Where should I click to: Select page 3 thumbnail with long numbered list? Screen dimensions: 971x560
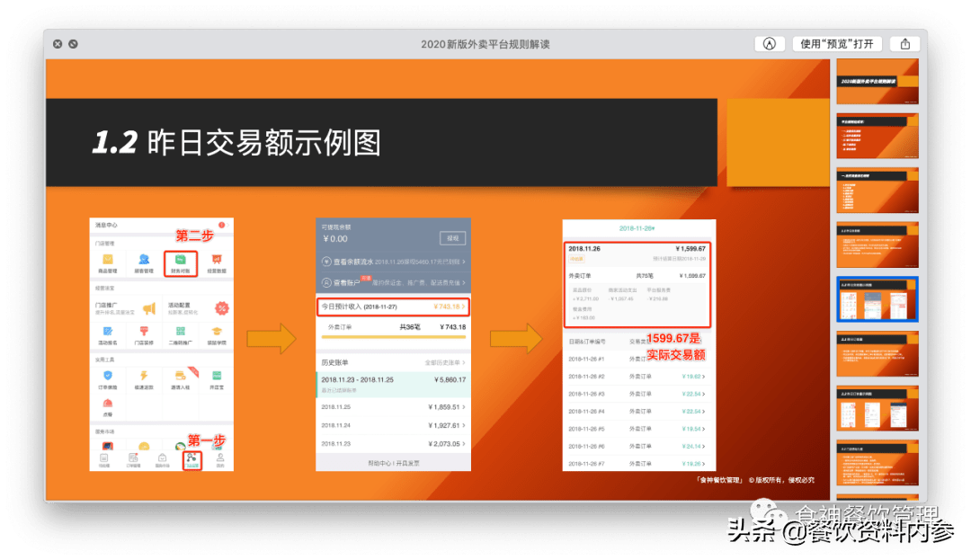pos(877,190)
